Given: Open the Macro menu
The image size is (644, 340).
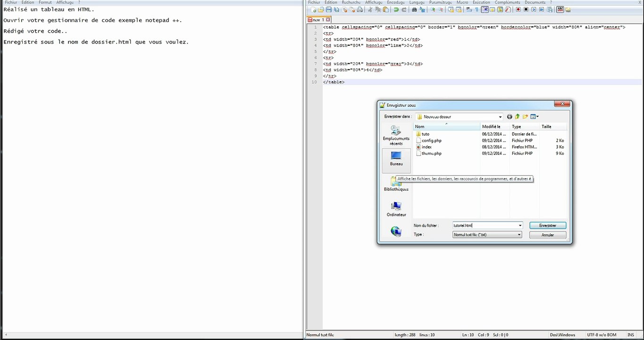Looking at the screenshot, I should (x=462, y=2).
